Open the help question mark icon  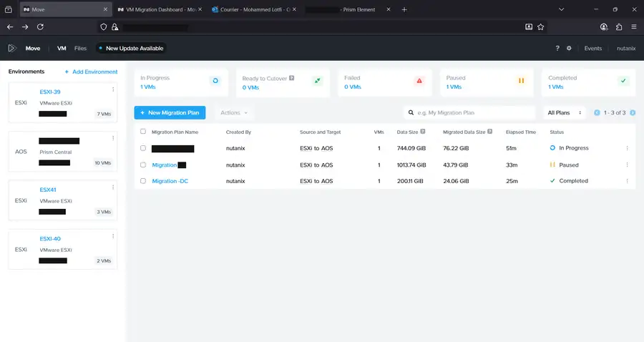point(557,48)
